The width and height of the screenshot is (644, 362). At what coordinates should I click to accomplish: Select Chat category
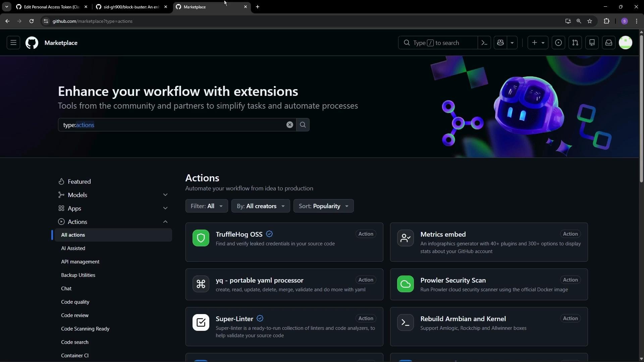click(x=113, y=289)
